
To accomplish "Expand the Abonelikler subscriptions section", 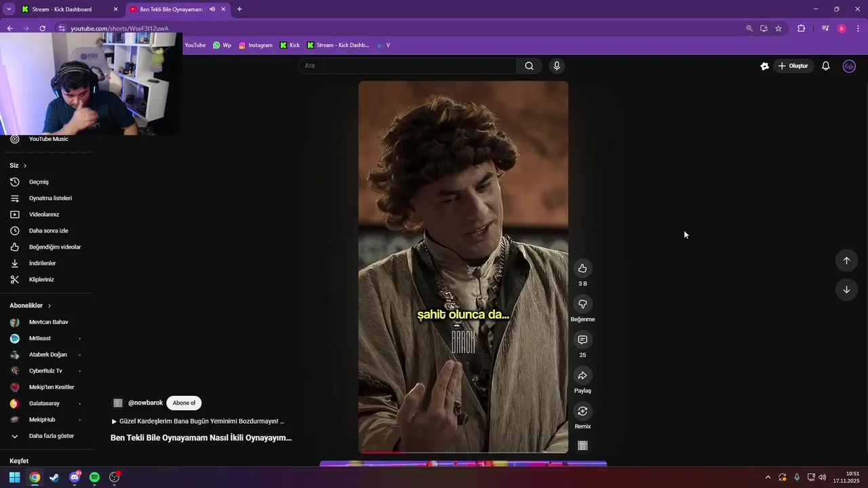I will click(31, 306).
